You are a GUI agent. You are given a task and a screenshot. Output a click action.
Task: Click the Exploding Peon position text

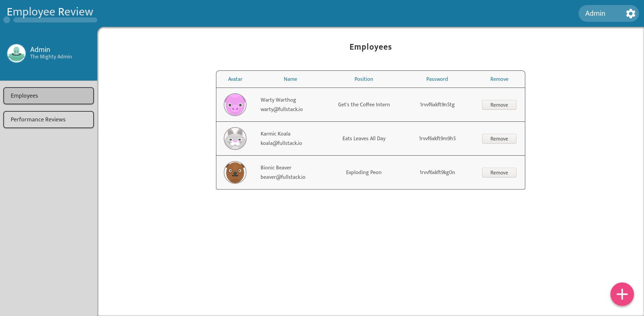pyautogui.click(x=364, y=172)
